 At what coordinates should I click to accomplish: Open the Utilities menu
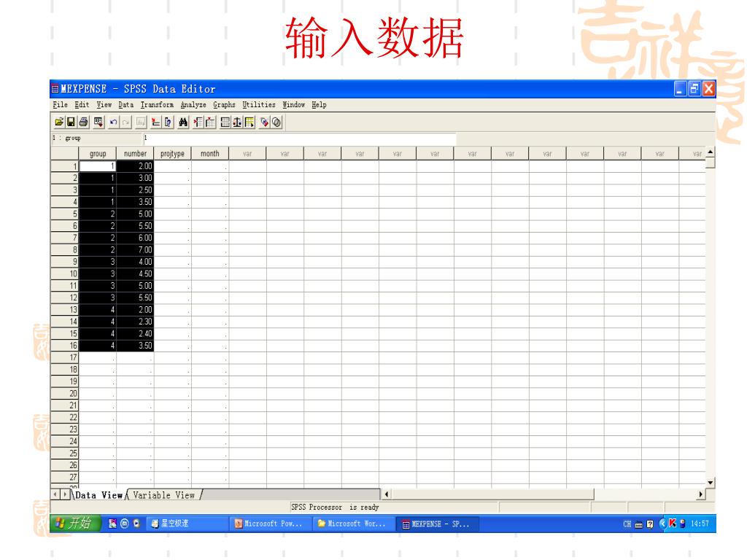(259, 105)
